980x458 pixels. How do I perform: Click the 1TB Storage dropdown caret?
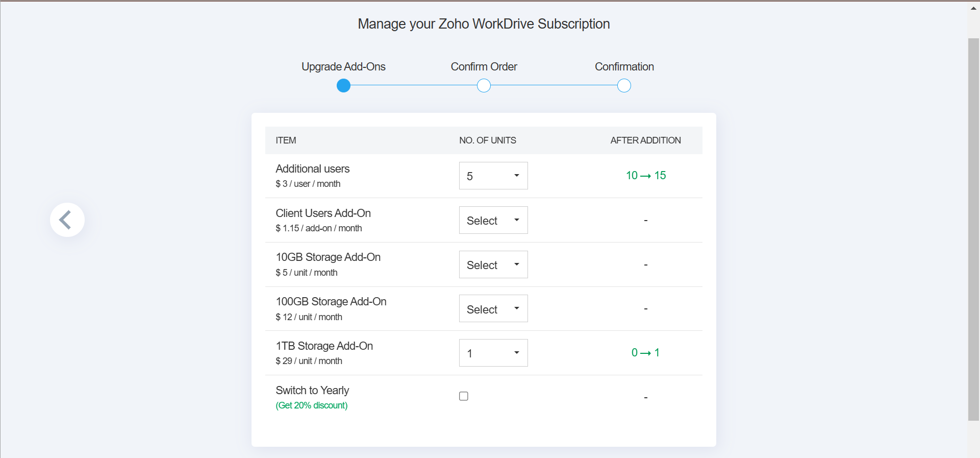[x=517, y=353]
